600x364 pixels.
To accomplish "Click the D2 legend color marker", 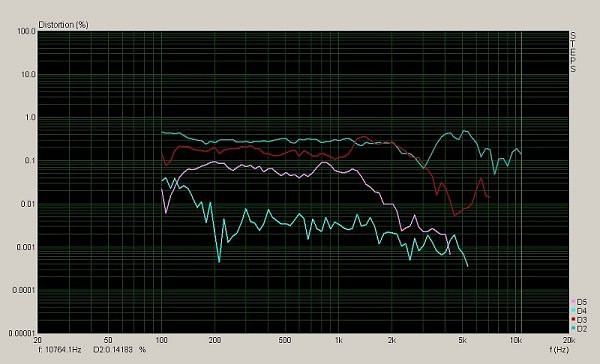I will [x=573, y=328].
